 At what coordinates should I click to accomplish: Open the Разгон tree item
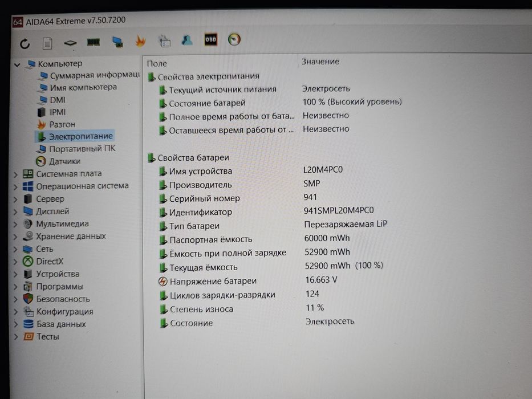[x=56, y=124]
